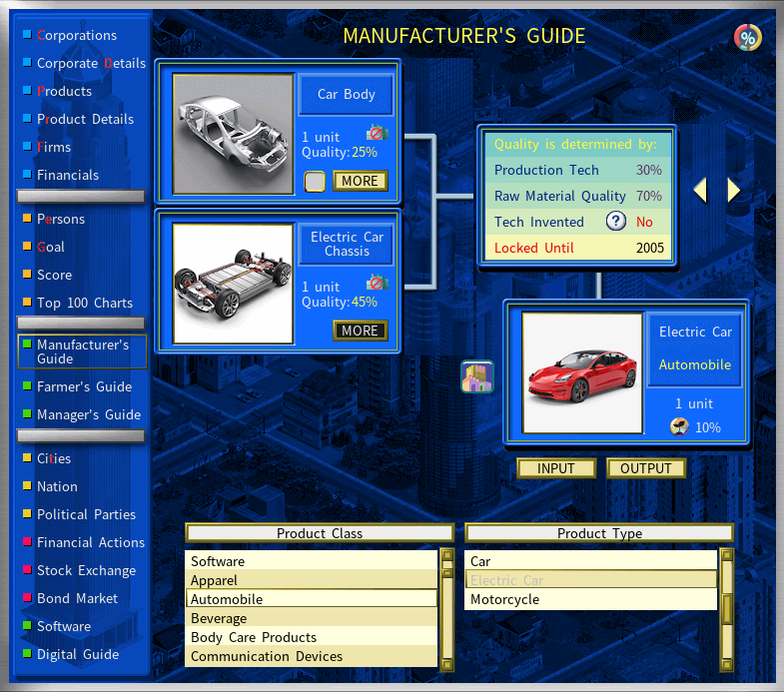Open the Farmer's Guide menu item
This screenshot has width=784, height=692.
pos(84,386)
